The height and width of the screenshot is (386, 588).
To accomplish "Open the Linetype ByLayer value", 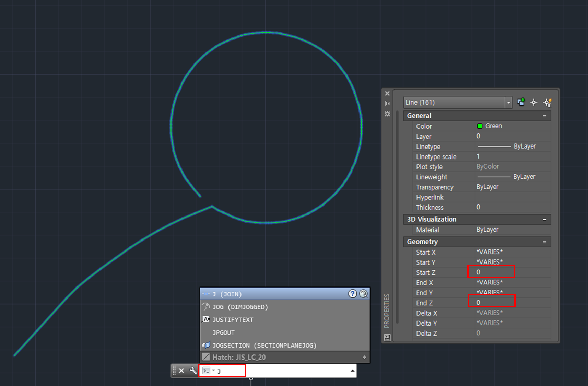I will [x=513, y=146].
